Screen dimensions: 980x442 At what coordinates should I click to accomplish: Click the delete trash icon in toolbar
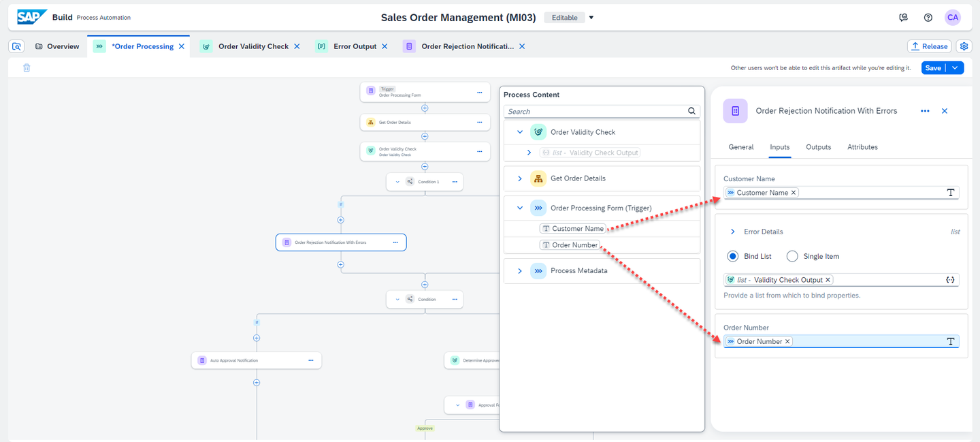coord(27,67)
